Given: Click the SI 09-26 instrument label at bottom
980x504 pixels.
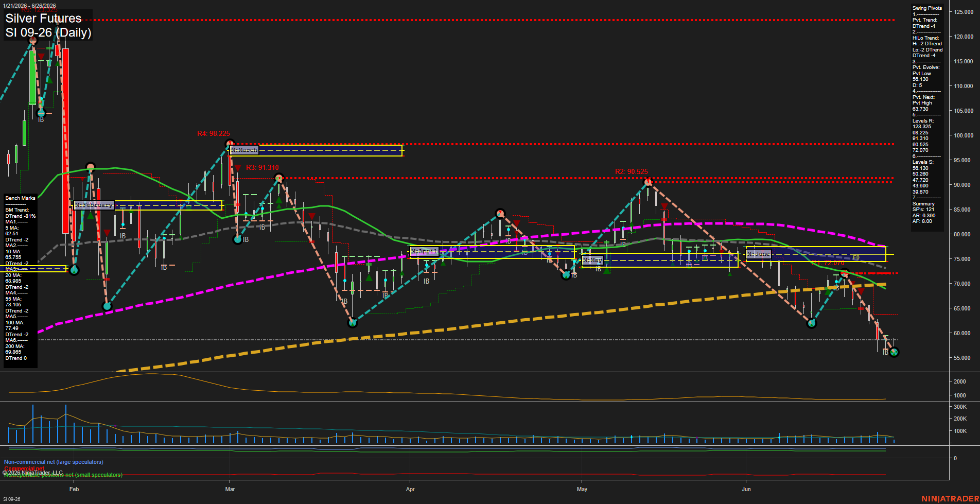Looking at the screenshot, I should point(12,499).
